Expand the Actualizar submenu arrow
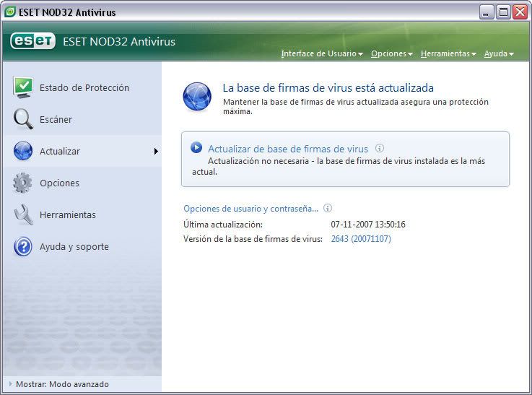This screenshot has height=395, width=532. (x=156, y=152)
